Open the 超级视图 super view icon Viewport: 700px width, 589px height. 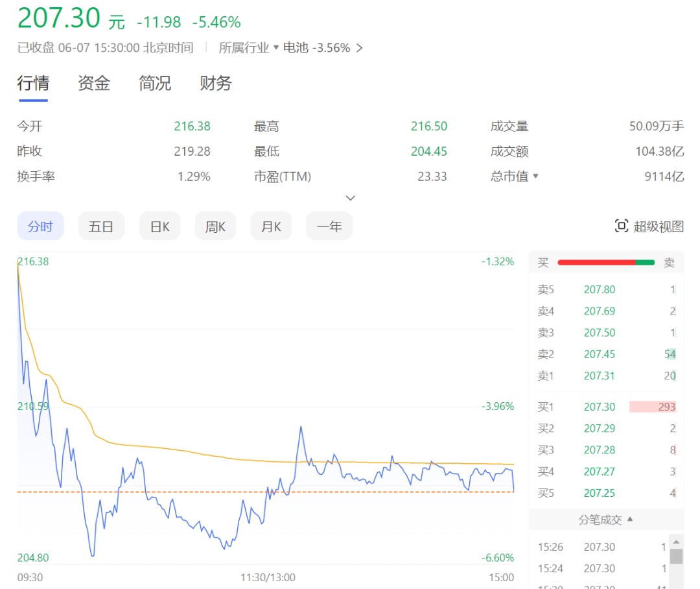click(x=622, y=226)
